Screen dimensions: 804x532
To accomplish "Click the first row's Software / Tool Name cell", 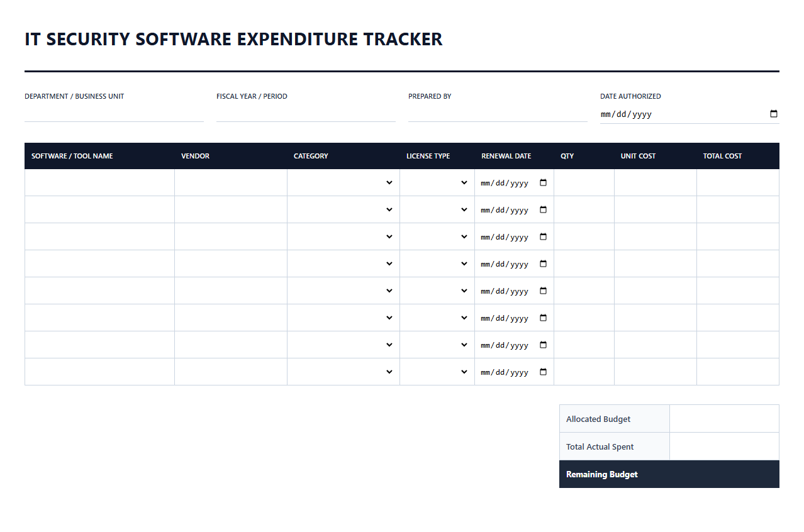I will click(99, 182).
